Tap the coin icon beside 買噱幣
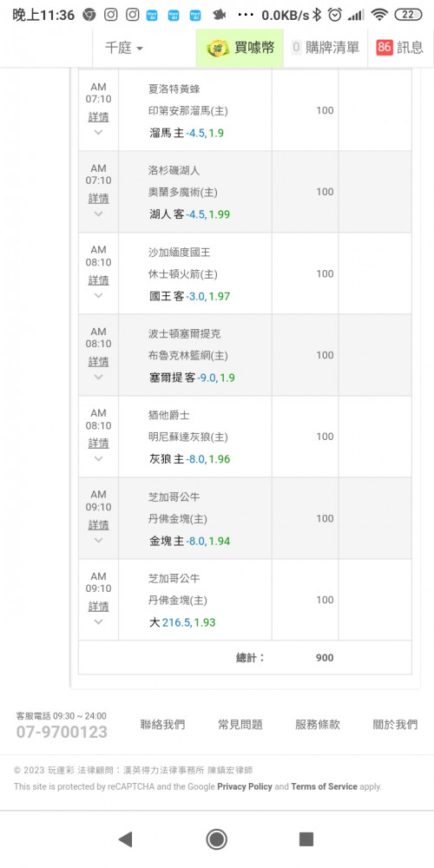 pos(218,48)
